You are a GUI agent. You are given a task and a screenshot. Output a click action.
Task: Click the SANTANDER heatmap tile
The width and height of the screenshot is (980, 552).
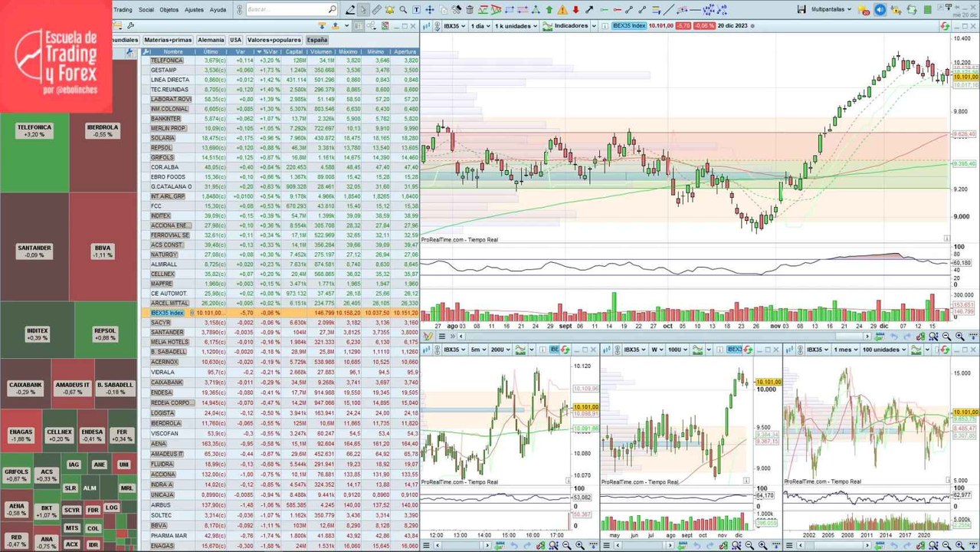coord(34,247)
